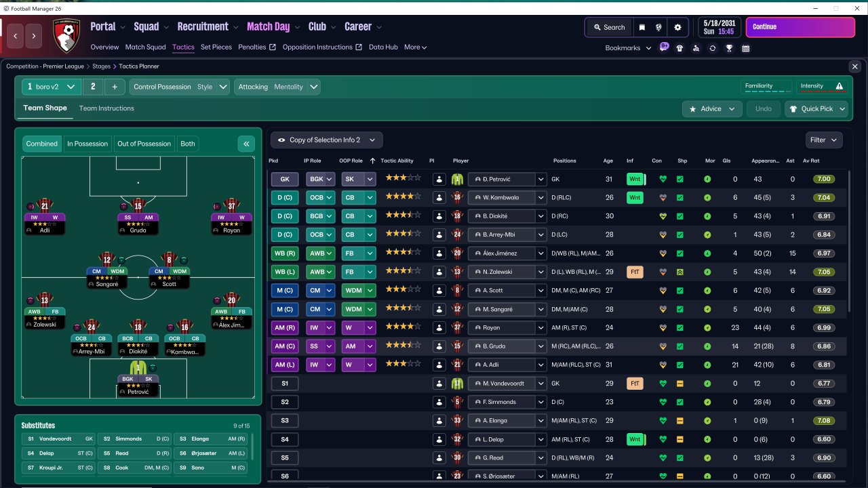Open the Squad menu
This screenshot has width=868, height=488.
click(x=151, y=27)
